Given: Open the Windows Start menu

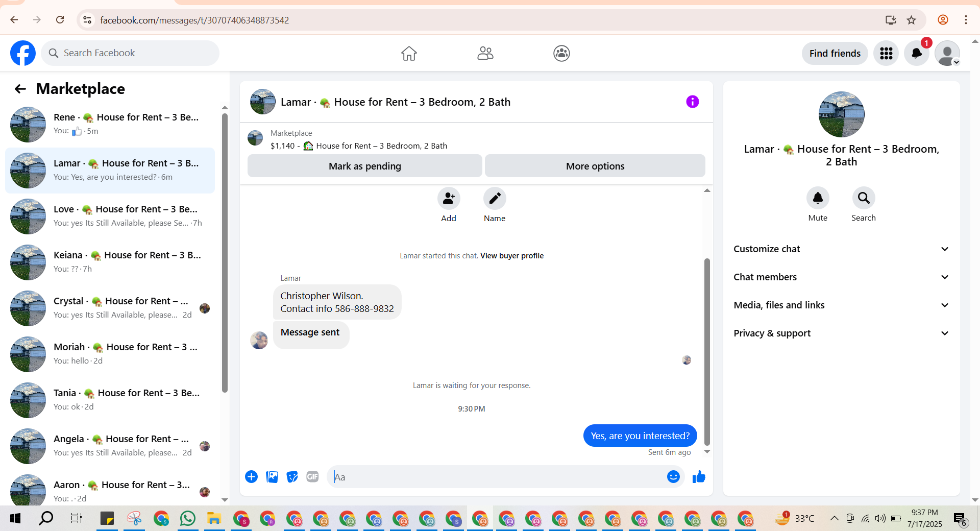Looking at the screenshot, I should [x=15, y=519].
